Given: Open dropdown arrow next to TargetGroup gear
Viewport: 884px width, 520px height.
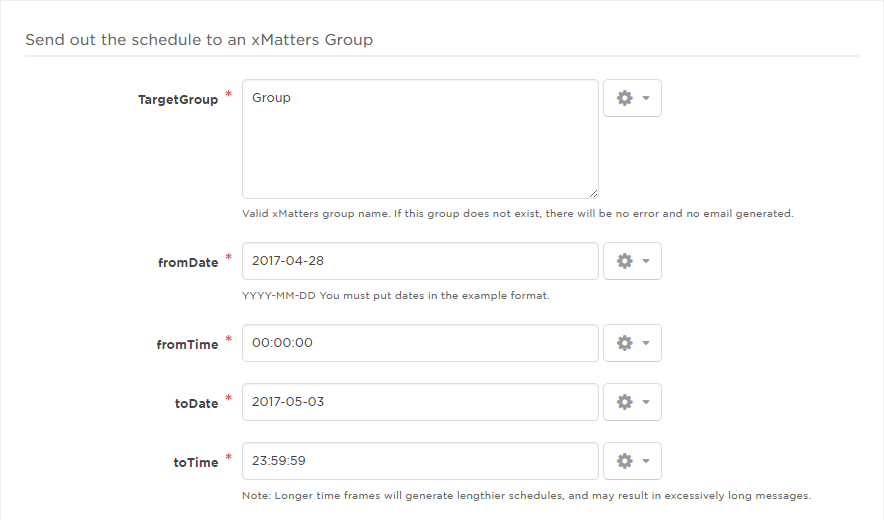Looking at the screenshot, I should [646, 98].
